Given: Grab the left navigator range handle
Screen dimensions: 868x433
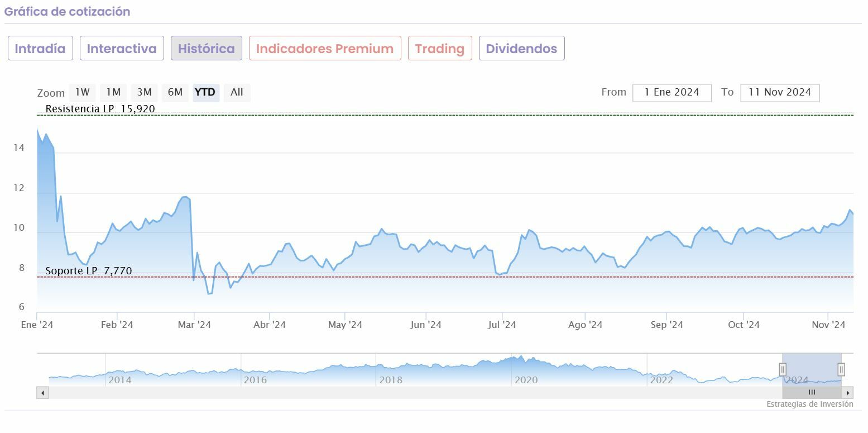Looking at the screenshot, I should point(783,369).
